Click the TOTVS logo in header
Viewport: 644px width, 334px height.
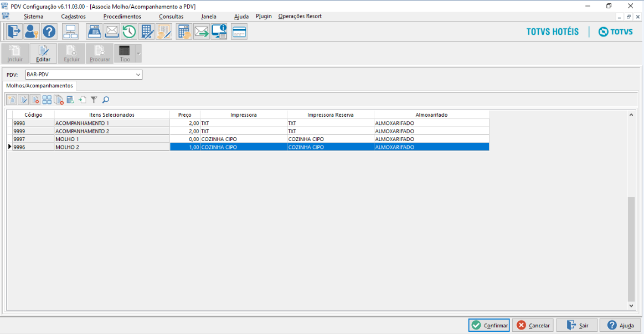[616, 32]
